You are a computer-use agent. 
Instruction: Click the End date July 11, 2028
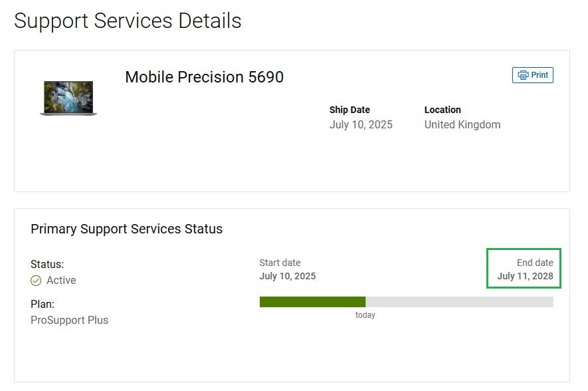pyautogui.click(x=525, y=276)
